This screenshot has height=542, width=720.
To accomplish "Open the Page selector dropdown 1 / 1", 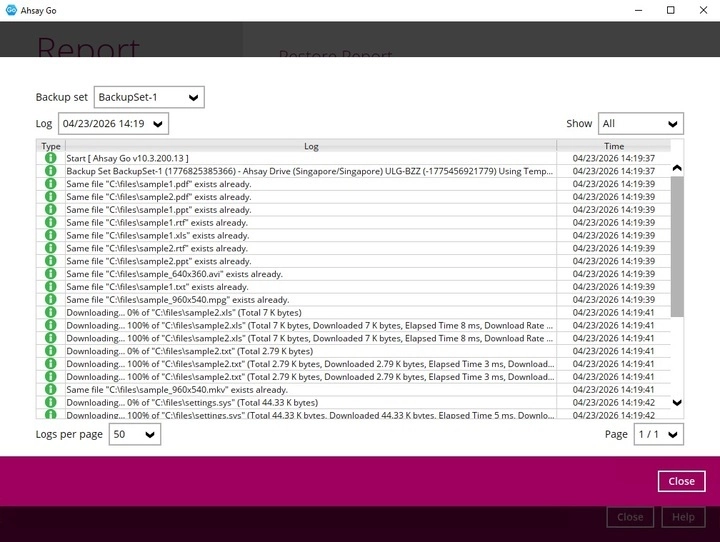I will coord(658,434).
